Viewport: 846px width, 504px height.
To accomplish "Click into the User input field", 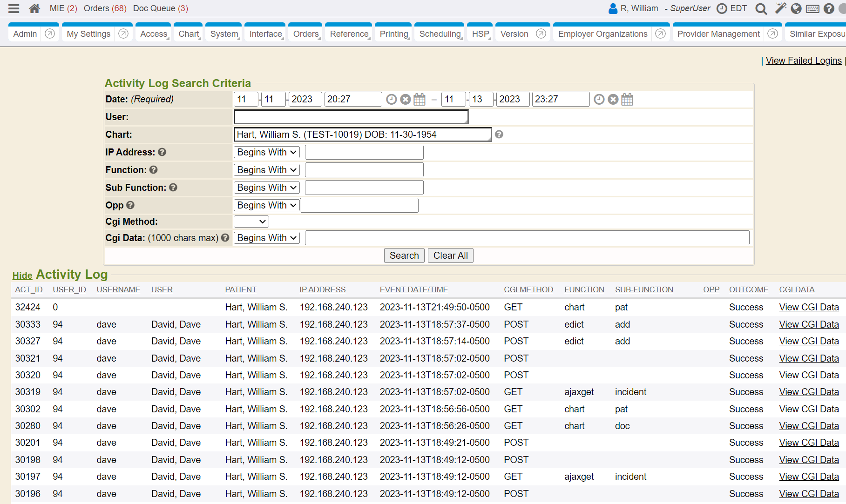I will point(351,117).
